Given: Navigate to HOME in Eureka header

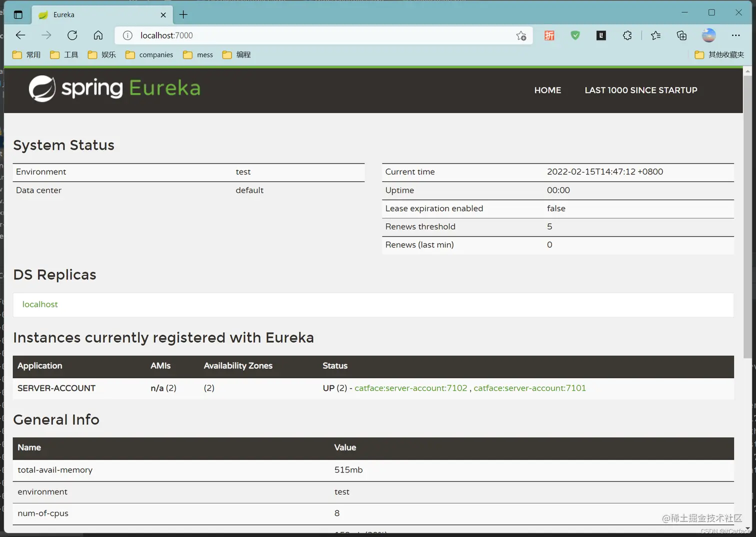Looking at the screenshot, I should tap(547, 90).
